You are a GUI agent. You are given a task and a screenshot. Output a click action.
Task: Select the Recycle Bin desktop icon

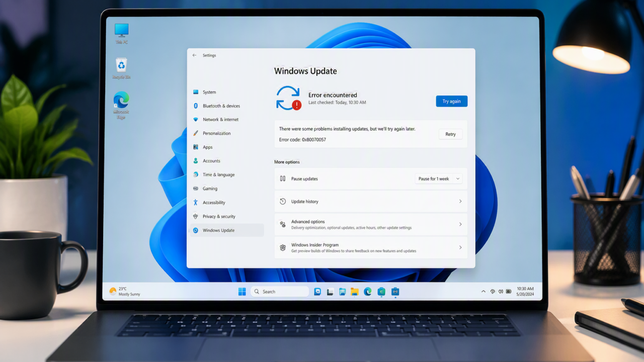(x=121, y=68)
